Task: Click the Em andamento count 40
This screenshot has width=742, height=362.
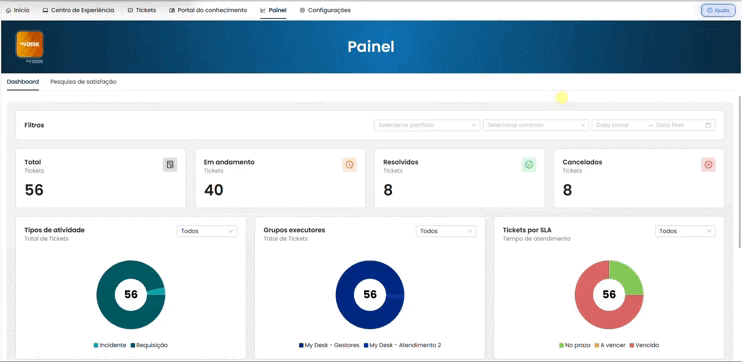Action: click(213, 190)
